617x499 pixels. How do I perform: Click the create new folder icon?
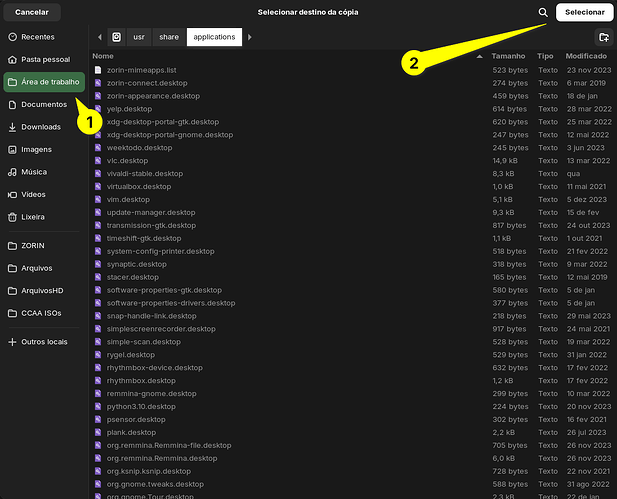coord(602,37)
